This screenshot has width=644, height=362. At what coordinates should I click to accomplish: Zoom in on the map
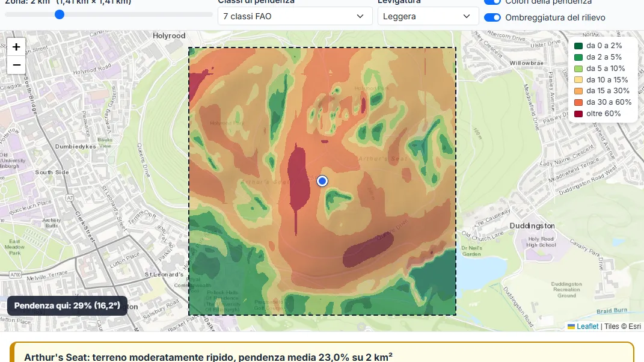[x=16, y=47]
